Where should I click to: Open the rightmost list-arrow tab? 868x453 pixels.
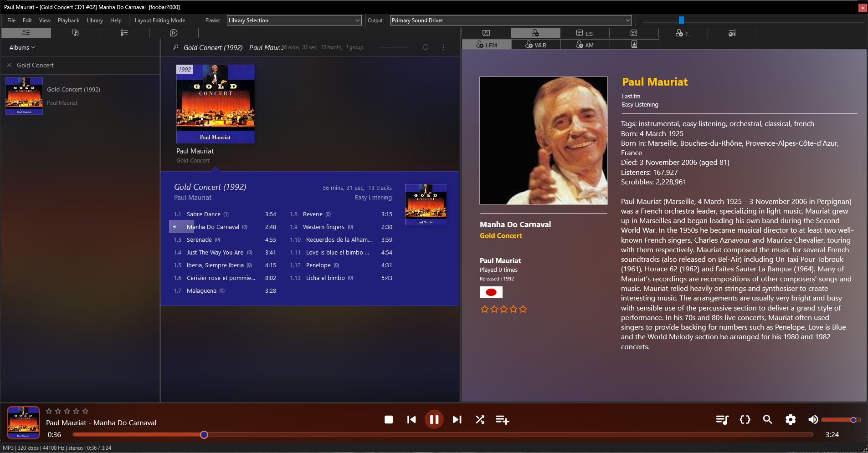732,33
